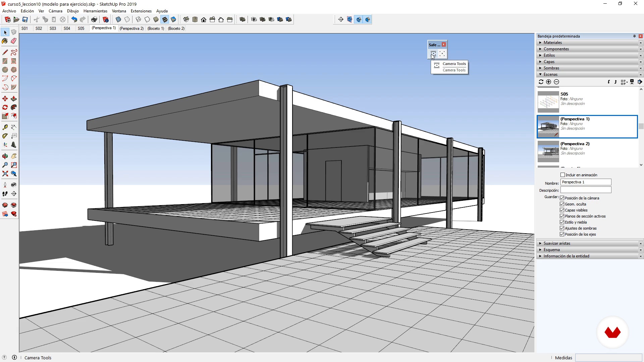This screenshot has width=644, height=362.
Task: Activate the Circle tool
Action: point(5,70)
